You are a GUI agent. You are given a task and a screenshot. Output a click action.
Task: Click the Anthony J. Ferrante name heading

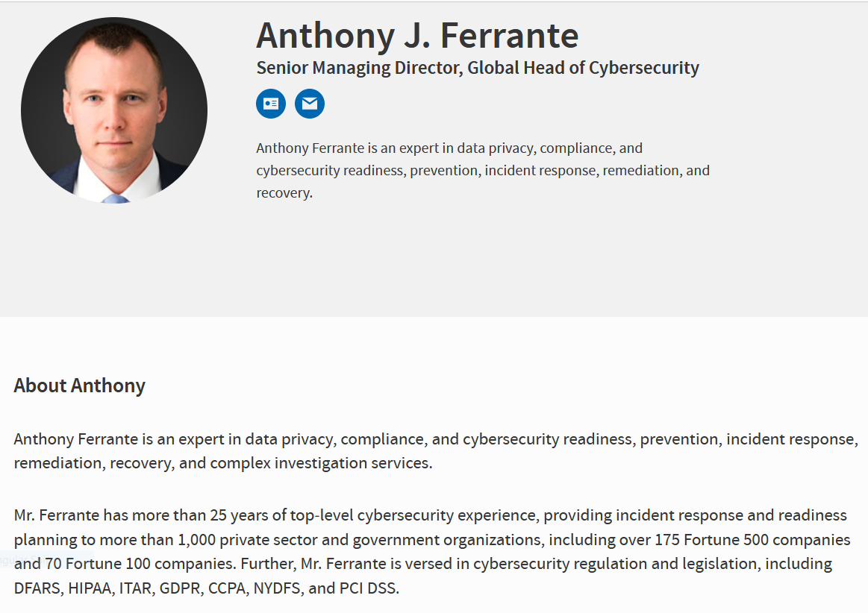coord(417,35)
